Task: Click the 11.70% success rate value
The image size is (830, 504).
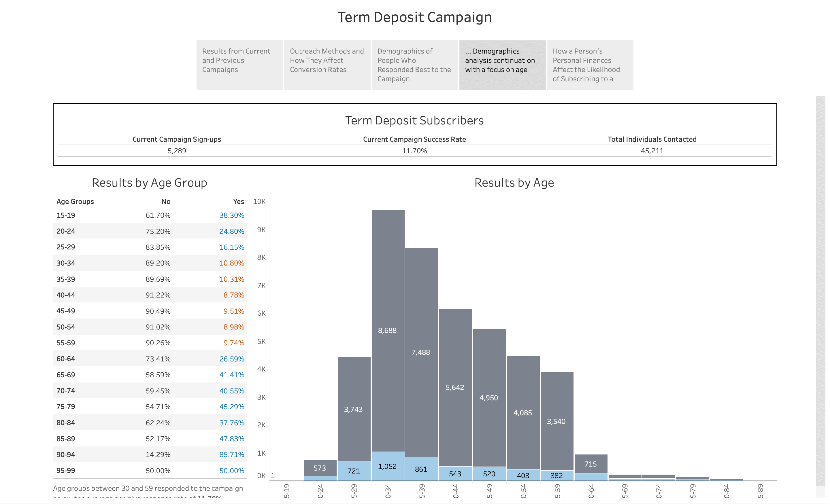Action: click(414, 151)
